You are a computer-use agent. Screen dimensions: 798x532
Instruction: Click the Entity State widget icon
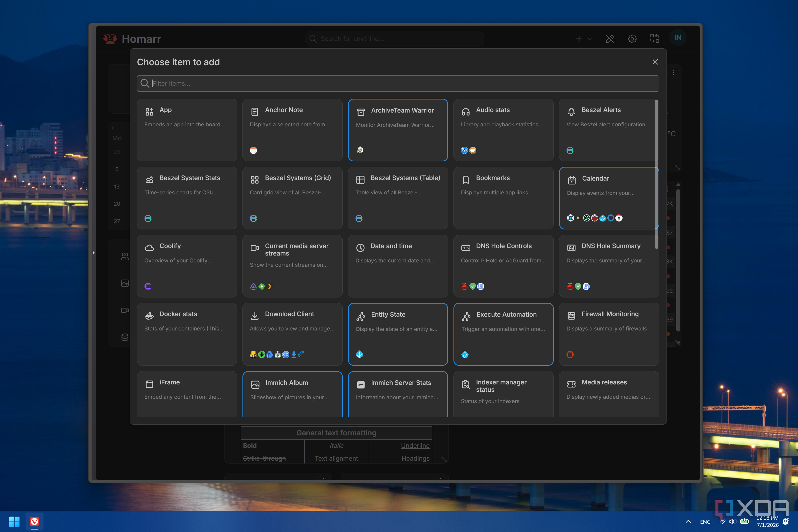coord(360,316)
